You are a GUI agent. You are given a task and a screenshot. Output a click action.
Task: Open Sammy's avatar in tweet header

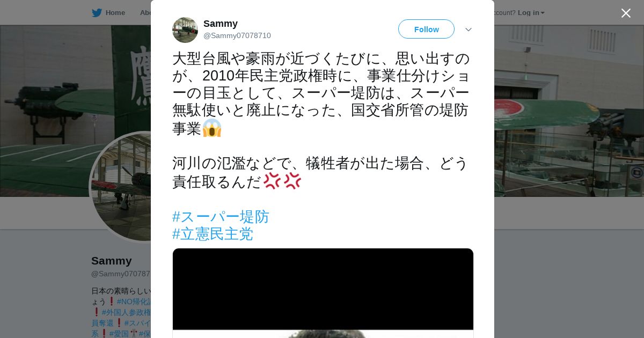pos(185,30)
